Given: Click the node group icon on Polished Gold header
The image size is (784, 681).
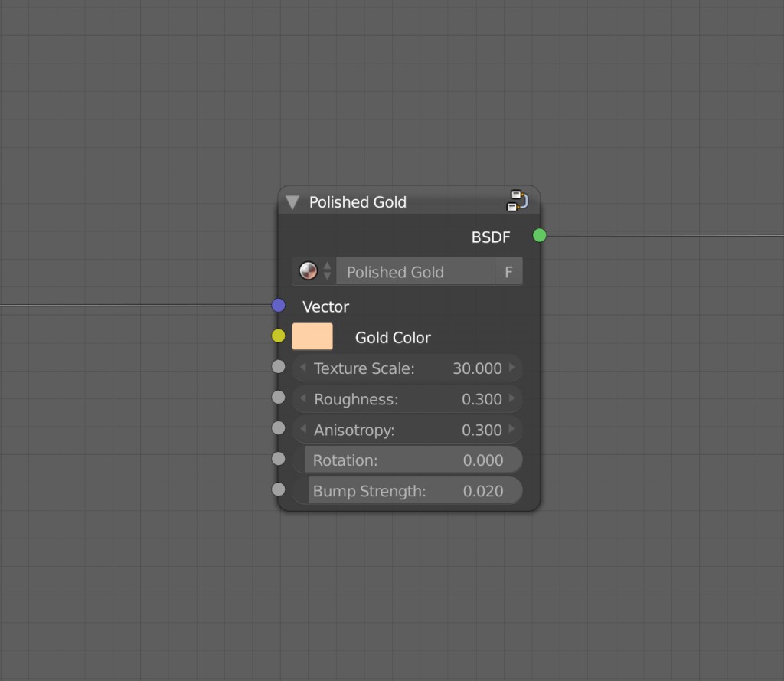Looking at the screenshot, I should pyautogui.click(x=518, y=200).
